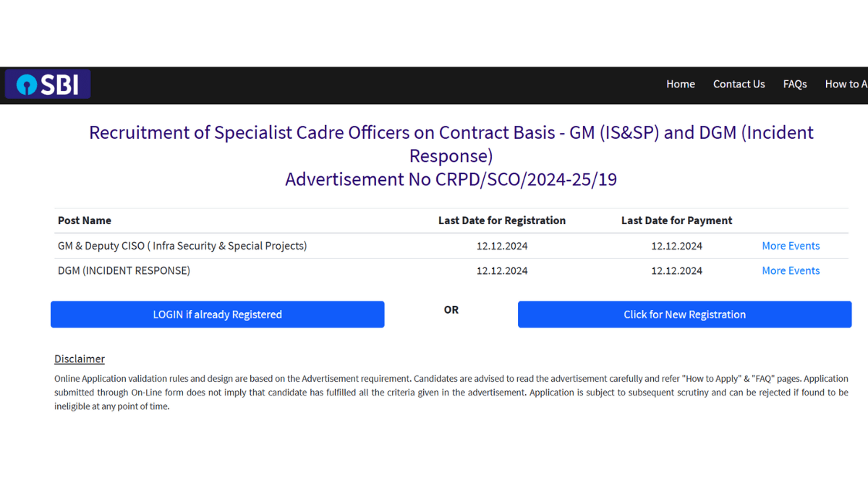Click the recruitment page title heading
The image size is (868, 488).
(451, 144)
